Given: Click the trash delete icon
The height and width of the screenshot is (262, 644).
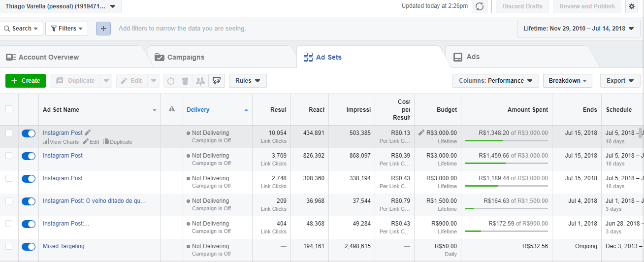Looking at the screenshot, I should click(x=185, y=81).
